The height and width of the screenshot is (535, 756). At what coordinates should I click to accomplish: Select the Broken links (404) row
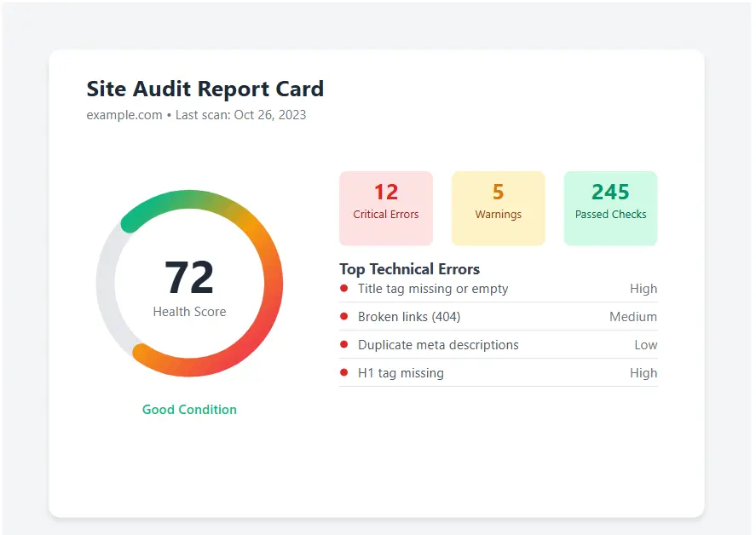499,317
